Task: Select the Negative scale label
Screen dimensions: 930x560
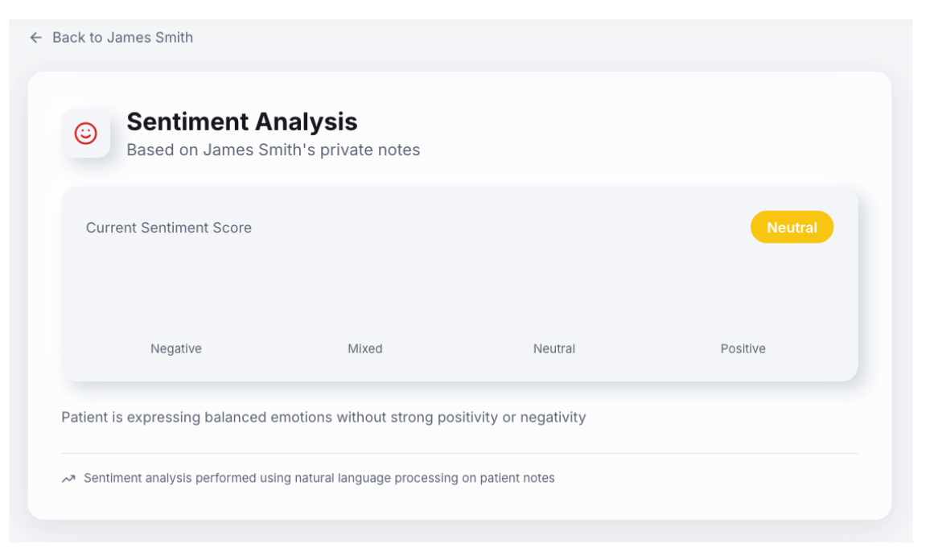Action: coord(176,349)
